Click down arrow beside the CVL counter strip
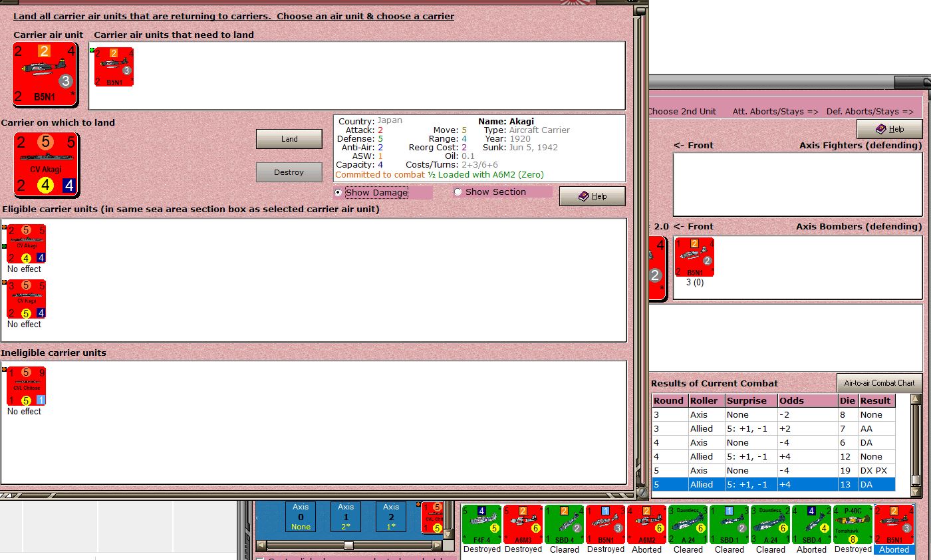Image resolution: width=931 pixels, height=560 pixels. click(x=450, y=535)
